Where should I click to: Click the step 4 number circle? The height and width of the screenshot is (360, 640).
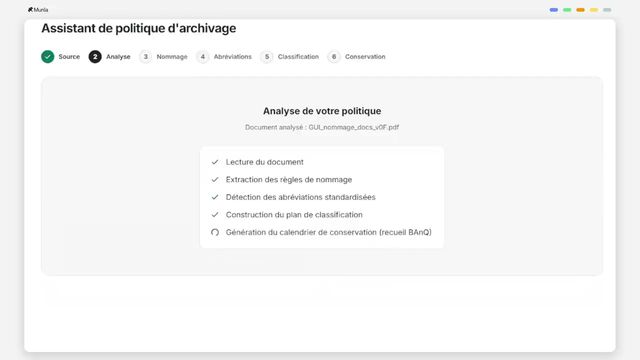click(x=202, y=57)
